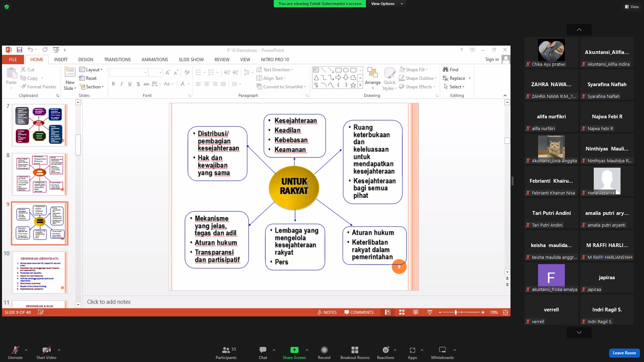Open the Shape Fill dropdown
The image size is (644, 362).
(413, 69)
